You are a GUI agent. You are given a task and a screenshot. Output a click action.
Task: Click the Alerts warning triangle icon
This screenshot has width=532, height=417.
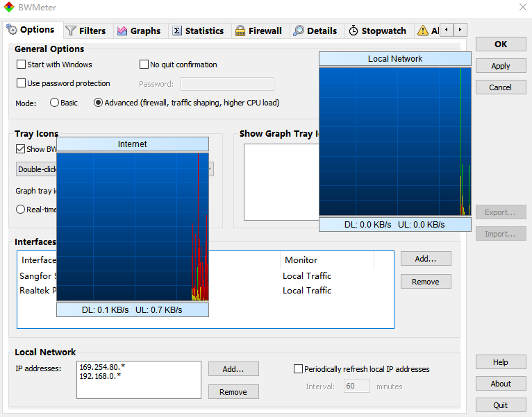click(x=422, y=31)
